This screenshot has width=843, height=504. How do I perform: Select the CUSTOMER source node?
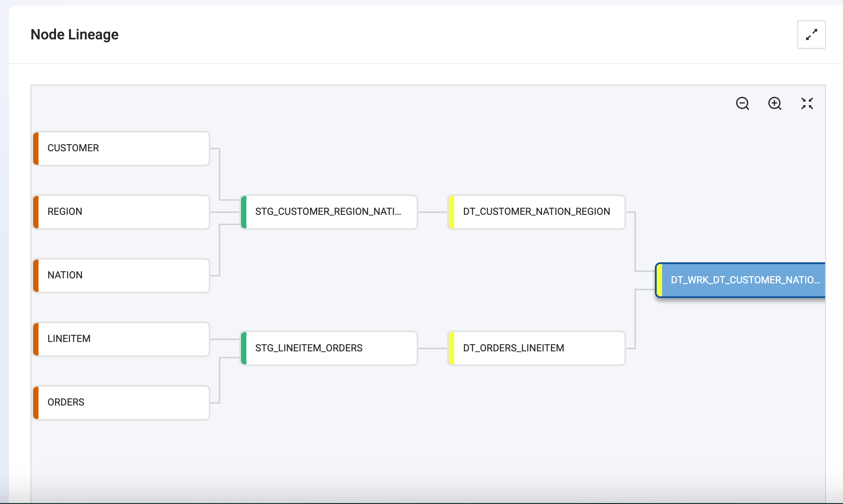[121, 148]
